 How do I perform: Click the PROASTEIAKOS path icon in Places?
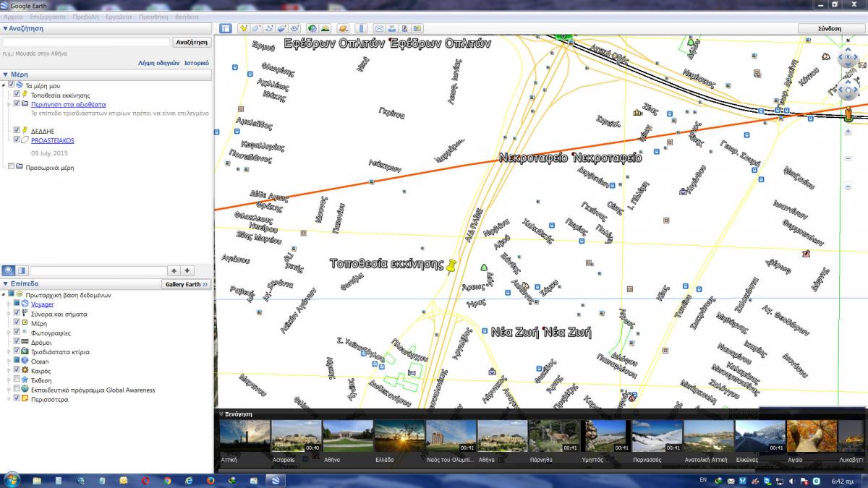[25, 140]
